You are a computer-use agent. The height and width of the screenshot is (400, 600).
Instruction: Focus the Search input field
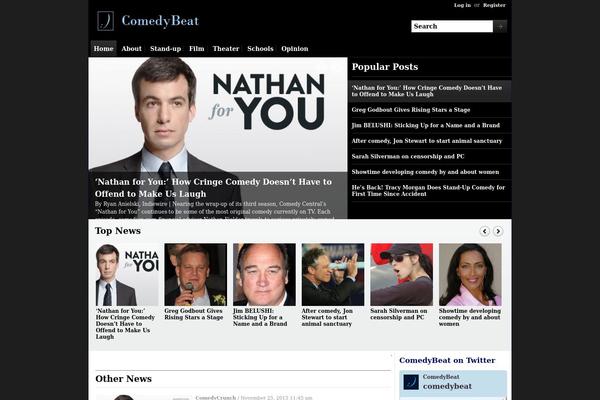pyautogui.click(x=452, y=26)
